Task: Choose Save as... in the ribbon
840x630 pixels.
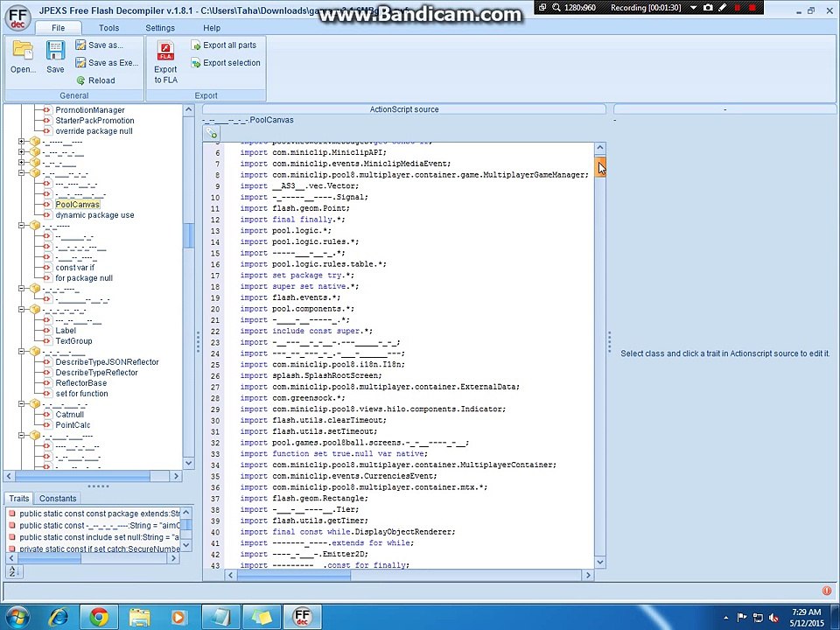Action: coord(99,45)
